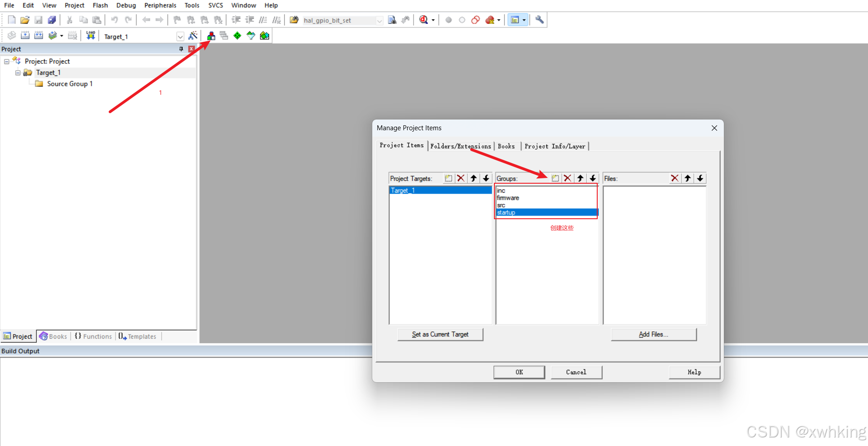The width and height of the screenshot is (868, 446).
Task: Open the Manage Project Items icon
Action: (x=211, y=35)
